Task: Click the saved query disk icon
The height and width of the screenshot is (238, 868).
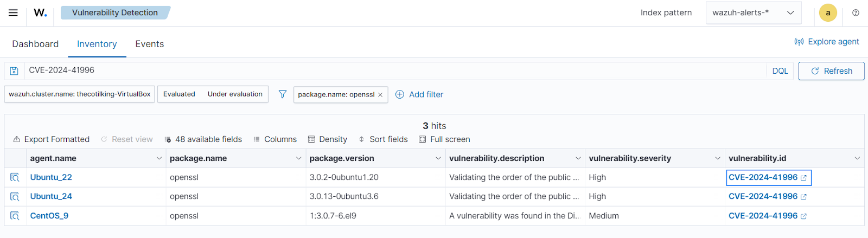Action: [14, 70]
